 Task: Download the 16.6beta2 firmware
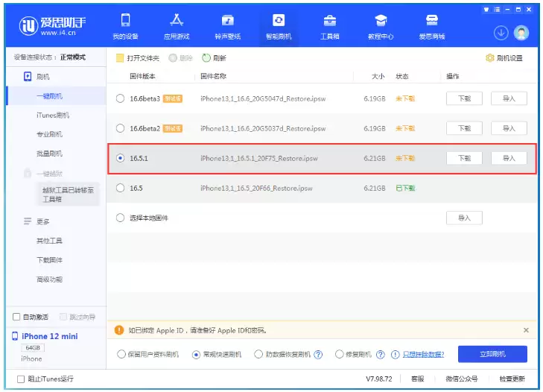tap(464, 128)
